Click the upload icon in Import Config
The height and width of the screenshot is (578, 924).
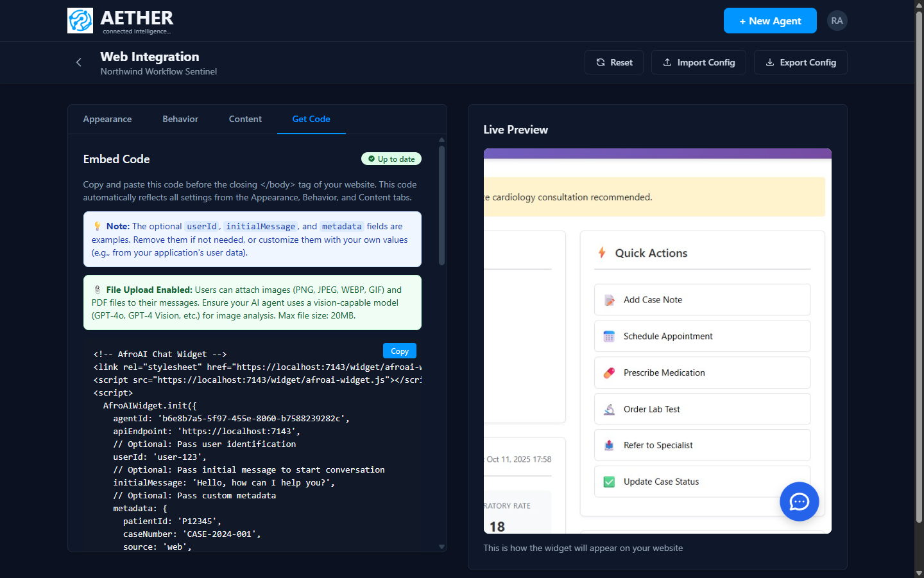pos(667,62)
